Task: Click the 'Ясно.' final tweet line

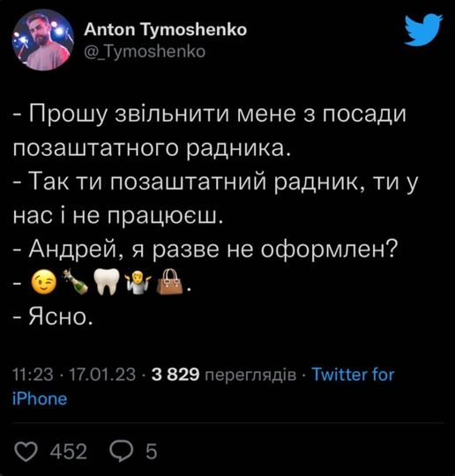Action: (x=53, y=317)
